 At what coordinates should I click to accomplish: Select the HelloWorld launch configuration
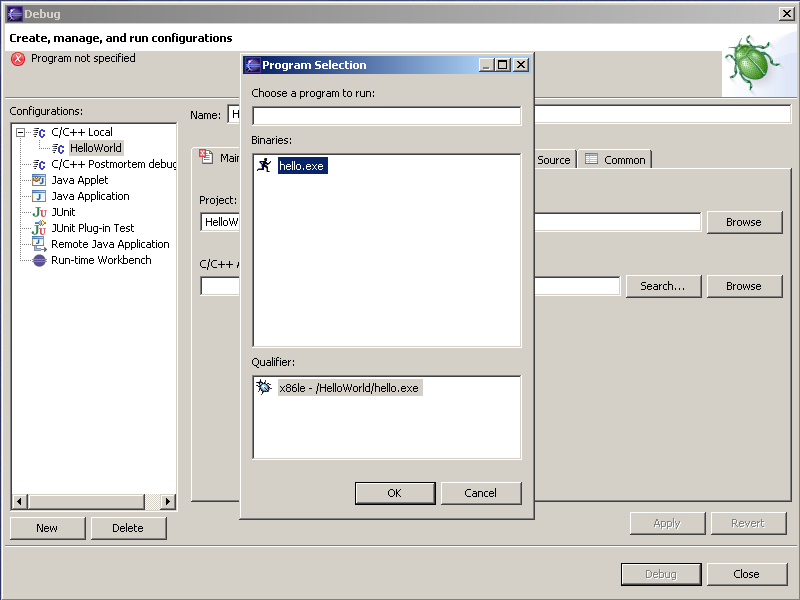(95, 148)
